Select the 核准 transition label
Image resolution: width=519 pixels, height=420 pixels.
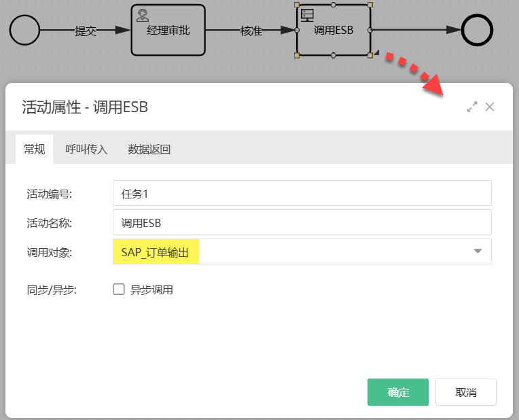251,31
